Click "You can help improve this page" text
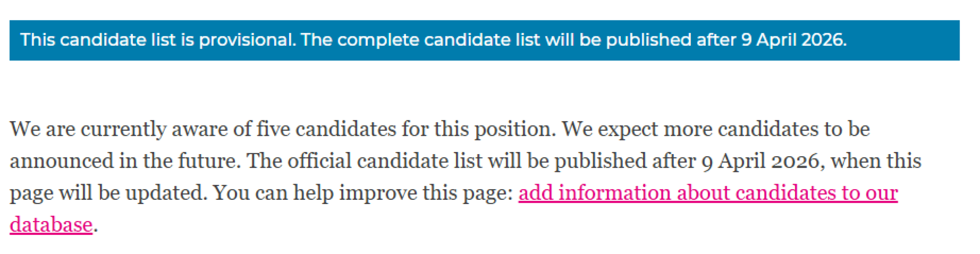 click(362, 193)
